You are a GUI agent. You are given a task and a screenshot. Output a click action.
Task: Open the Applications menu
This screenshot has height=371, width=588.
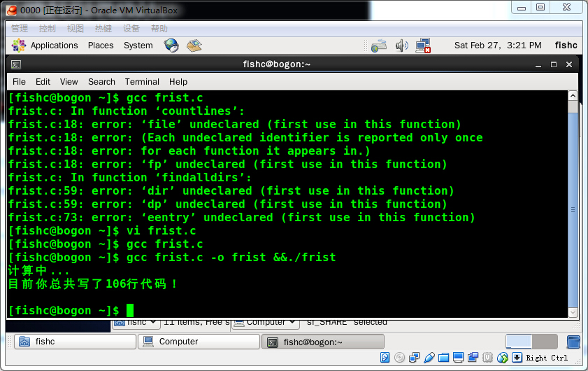point(54,45)
